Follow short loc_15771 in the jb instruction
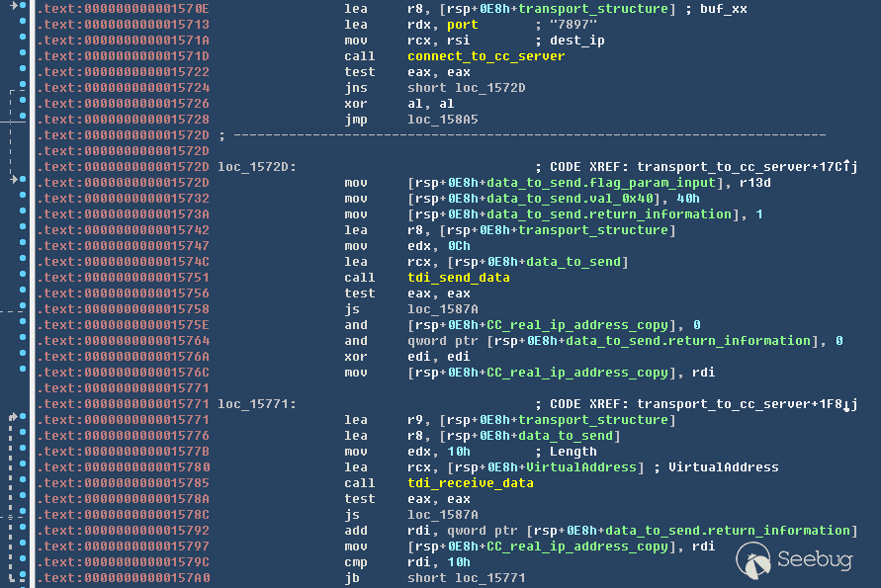 [467, 578]
